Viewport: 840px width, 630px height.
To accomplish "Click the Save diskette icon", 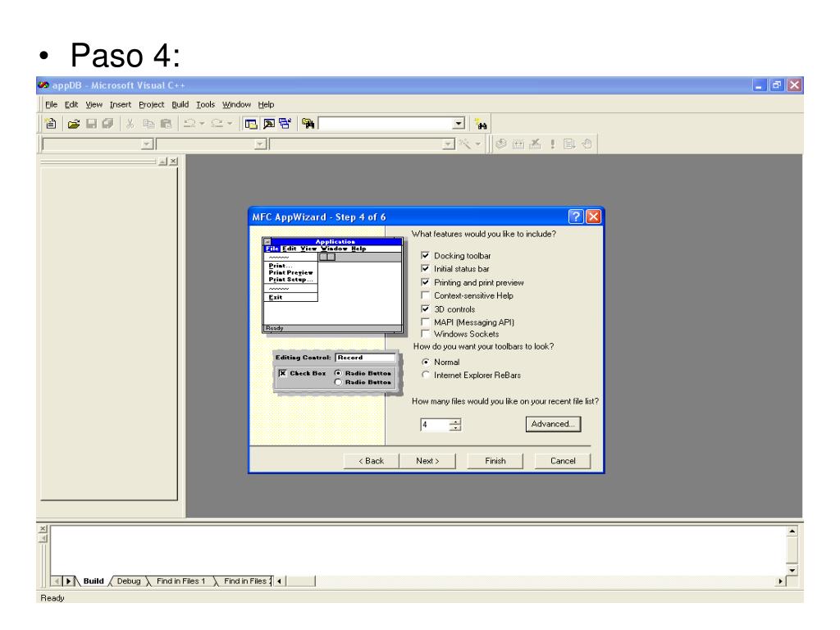I will (x=91, y=124).
